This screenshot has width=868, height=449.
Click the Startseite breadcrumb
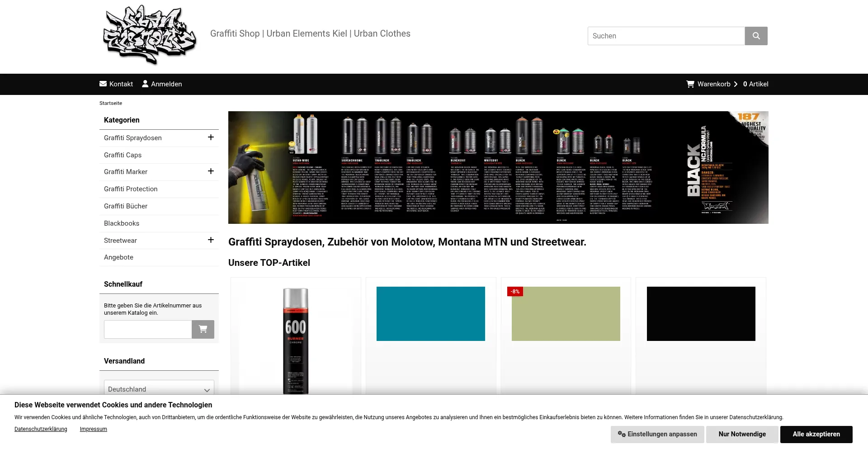(111, 103)
